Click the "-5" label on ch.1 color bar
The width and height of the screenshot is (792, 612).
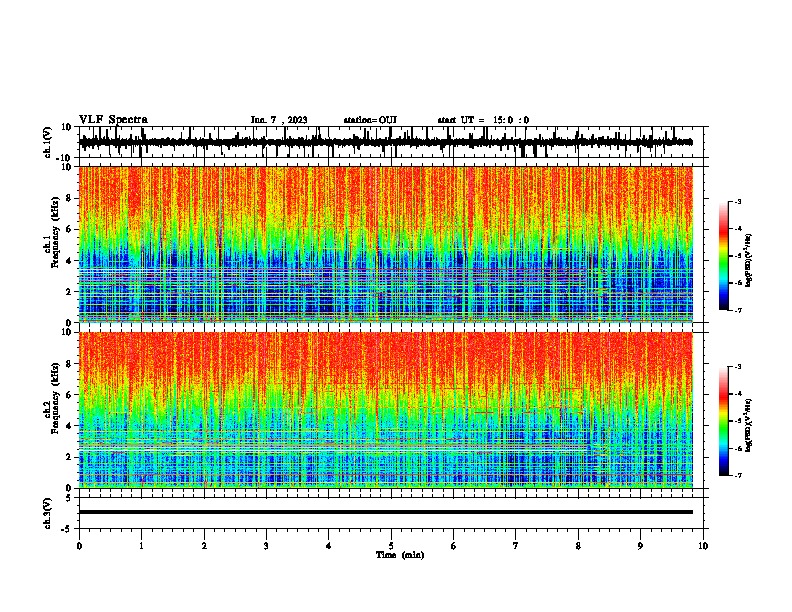click(x=738, y=256)
